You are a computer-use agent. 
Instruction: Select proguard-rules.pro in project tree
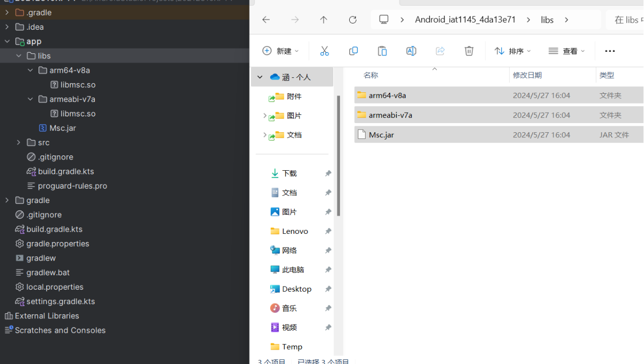click(x=72, y=186)
